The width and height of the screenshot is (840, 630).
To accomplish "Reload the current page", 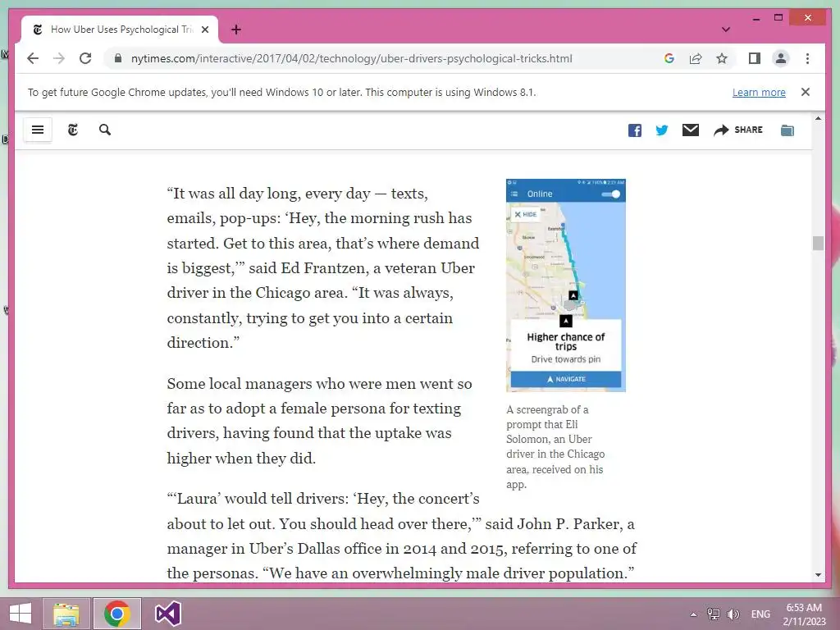I will click(x=85, y=58).
